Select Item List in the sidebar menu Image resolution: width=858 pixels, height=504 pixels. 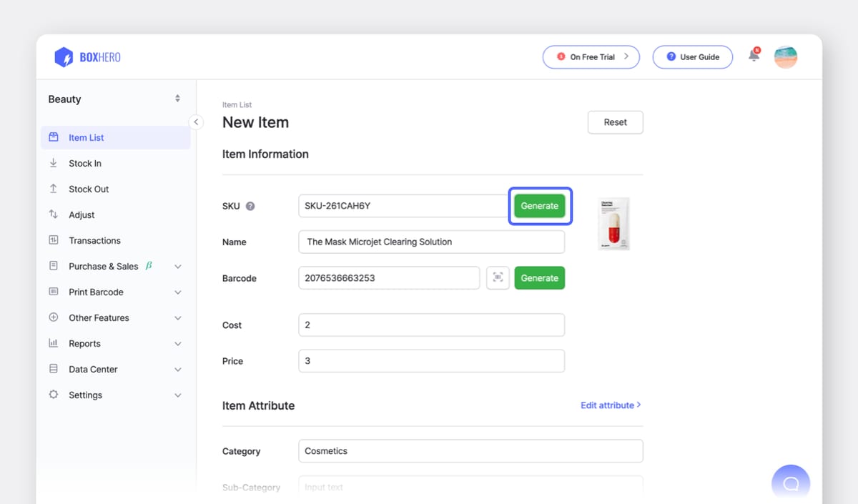pos(86,137)
